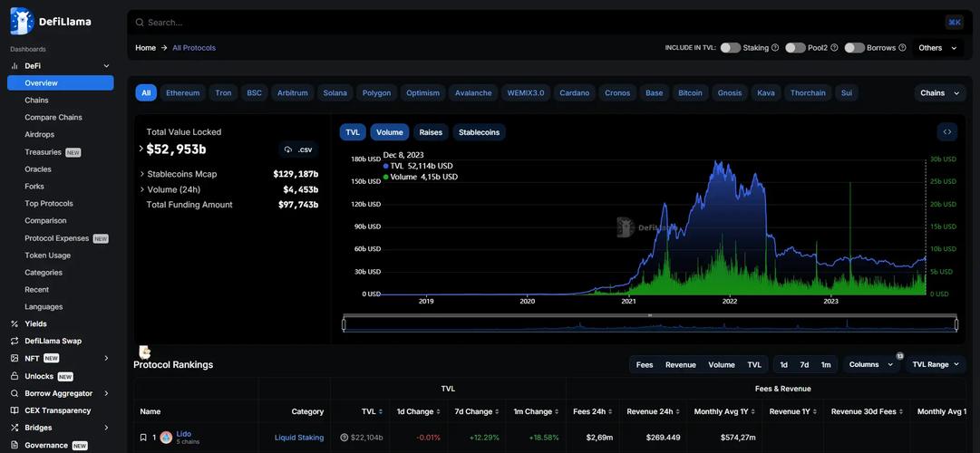980x453 pixels.
Task: Collapse the DeFi sidebar section
Action: [x=106, y=65]
